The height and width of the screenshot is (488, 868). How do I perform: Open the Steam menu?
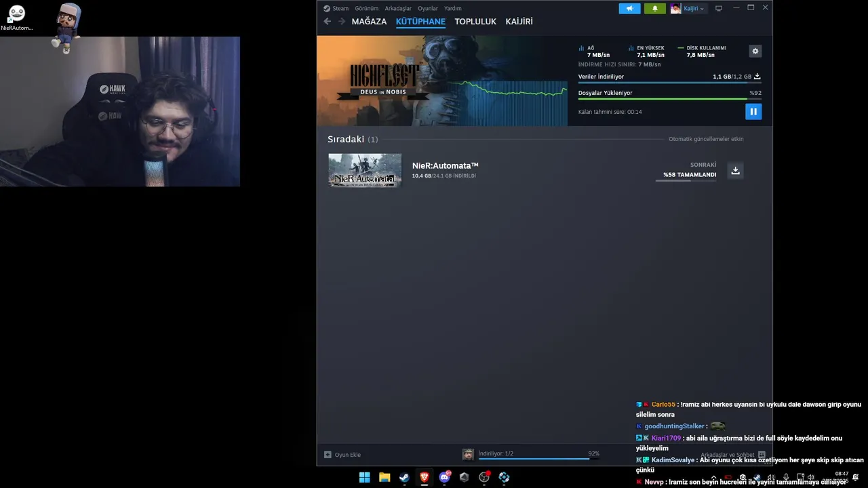(340, 8)
